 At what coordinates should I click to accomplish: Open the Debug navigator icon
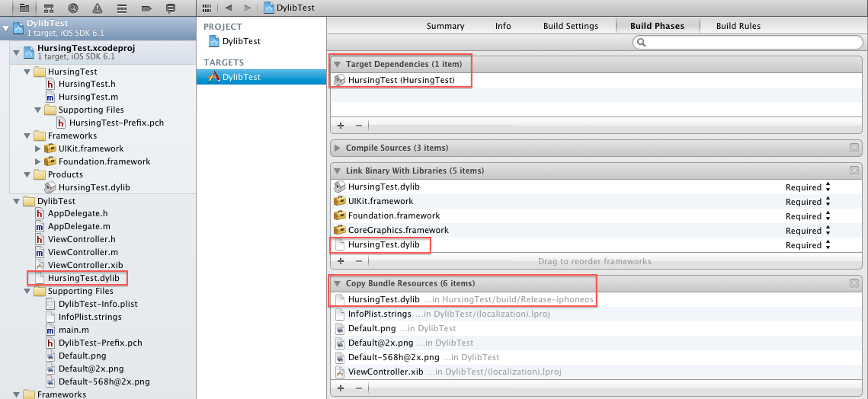[122, 8]
